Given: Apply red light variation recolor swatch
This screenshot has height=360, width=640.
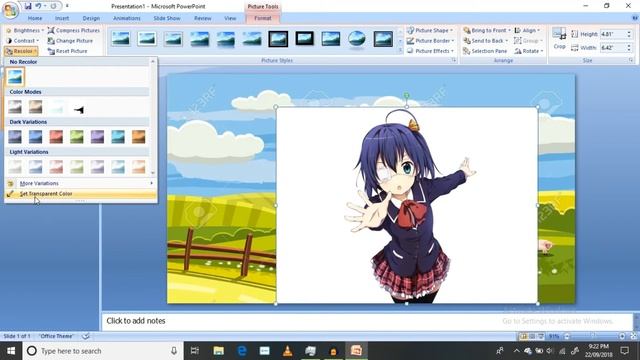Looking at the screenshot, I should pos(56,167).
